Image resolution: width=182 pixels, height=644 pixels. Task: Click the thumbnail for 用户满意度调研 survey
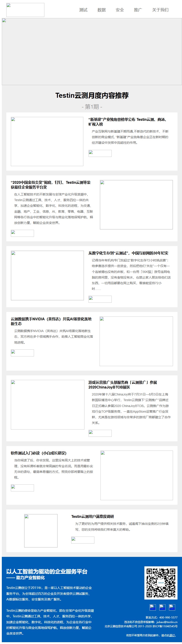click(x=41, y=531)
